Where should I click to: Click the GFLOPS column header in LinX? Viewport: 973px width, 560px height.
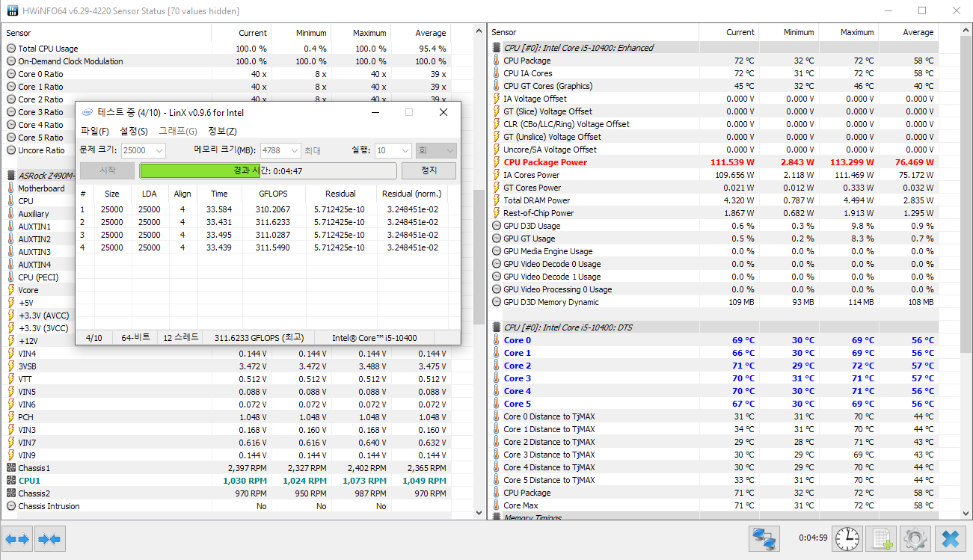273,194
